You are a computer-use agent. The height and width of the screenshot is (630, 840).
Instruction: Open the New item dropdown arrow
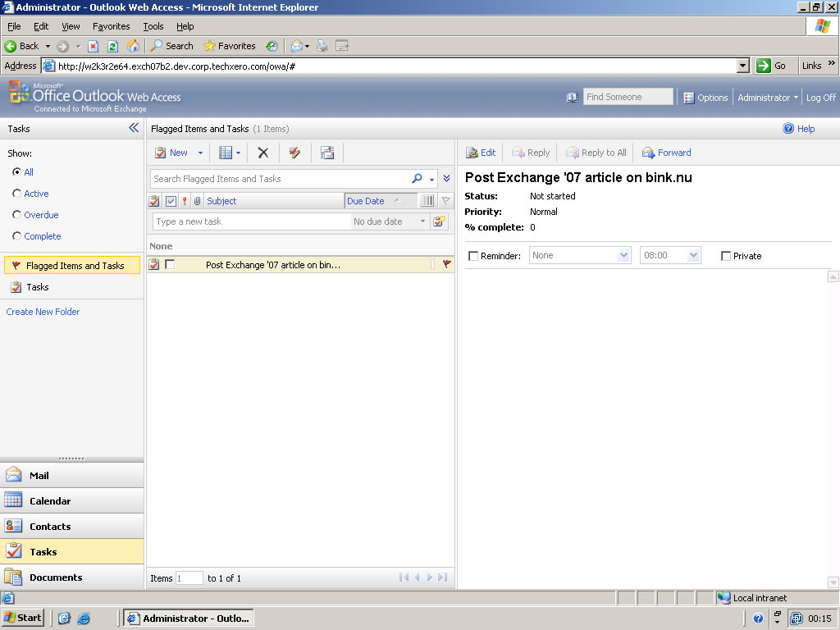(200, 153)
